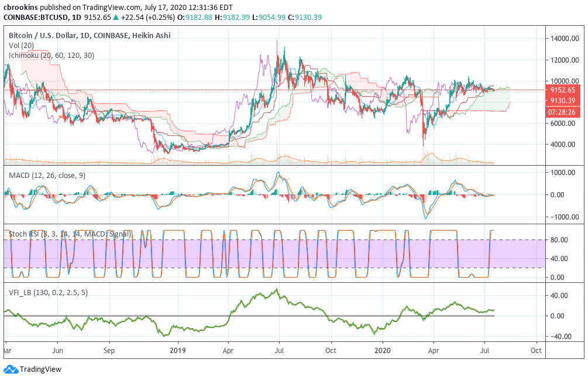Image resolution: width=588 pixels, height=380 pixels.
Task: Click the Sep time axis label
Action: (109, 350)
